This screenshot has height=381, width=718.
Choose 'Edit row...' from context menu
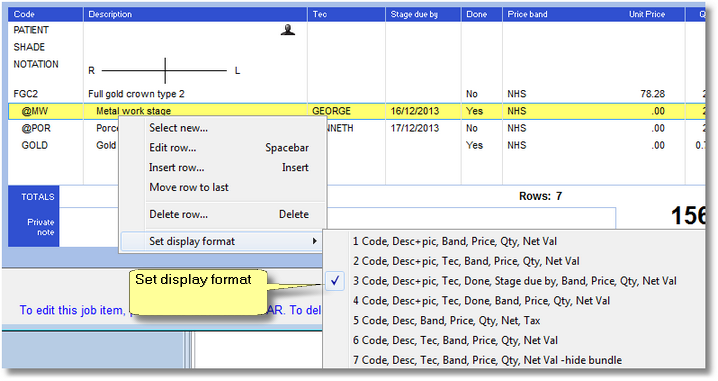173,147
